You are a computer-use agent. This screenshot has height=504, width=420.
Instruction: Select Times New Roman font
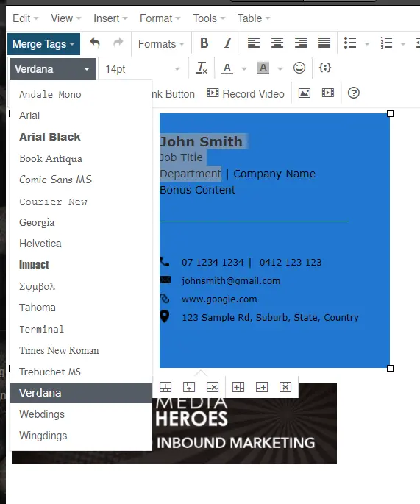point(81,350)
